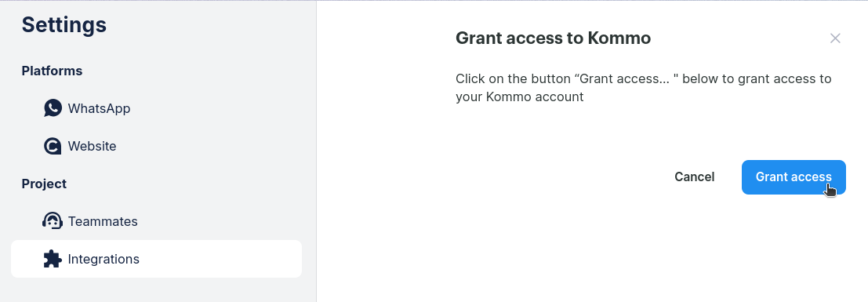The image size is (868, 302).
Task: Select the Website text in sidebar
Action: [92, 146]
